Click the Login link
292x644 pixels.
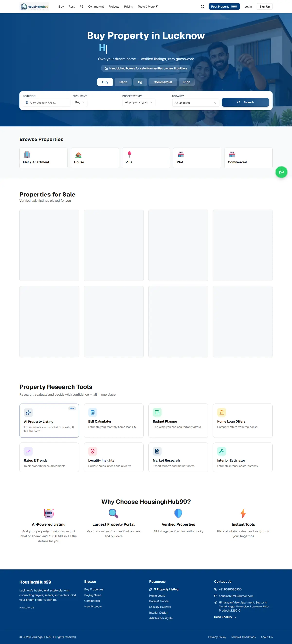click(248, 7)
